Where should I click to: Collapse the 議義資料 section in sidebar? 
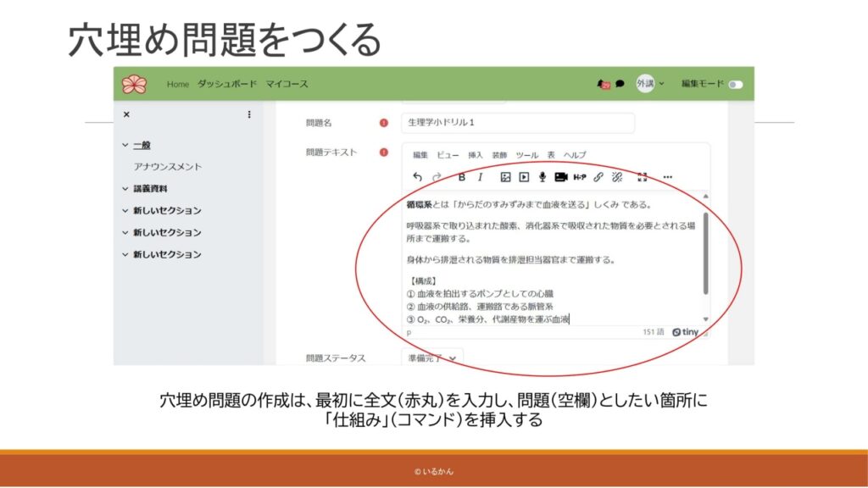pos(125,189)
